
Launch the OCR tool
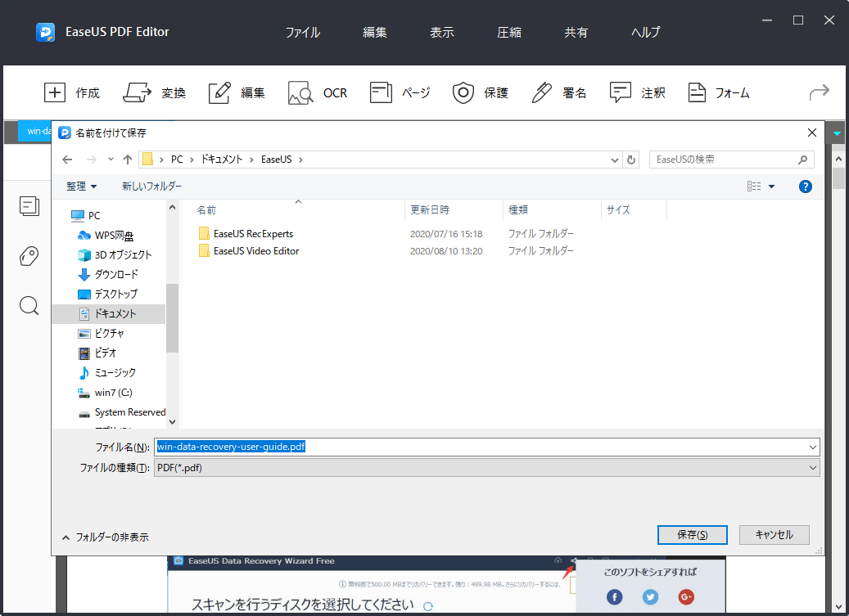[318, 92]
